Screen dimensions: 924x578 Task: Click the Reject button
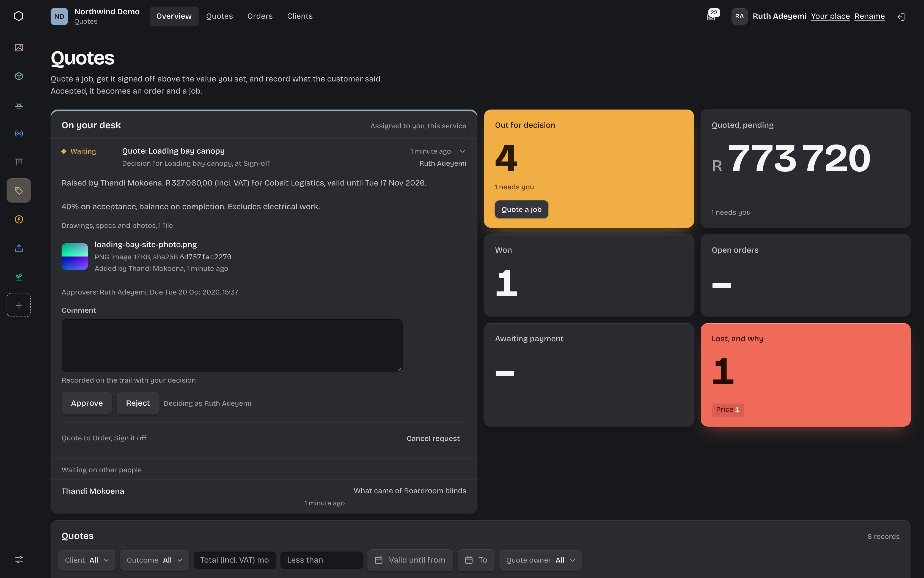pyautogui.click(x=138, y=403)
